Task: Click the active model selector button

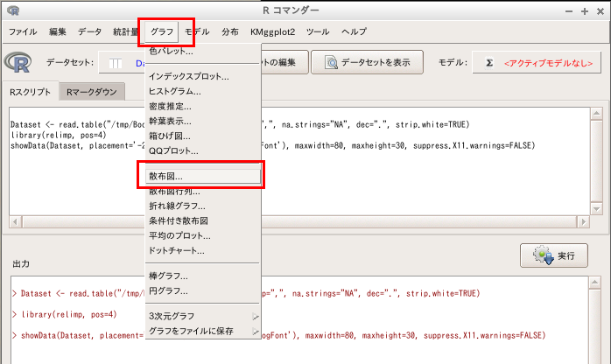Action: tap(537, 62)
